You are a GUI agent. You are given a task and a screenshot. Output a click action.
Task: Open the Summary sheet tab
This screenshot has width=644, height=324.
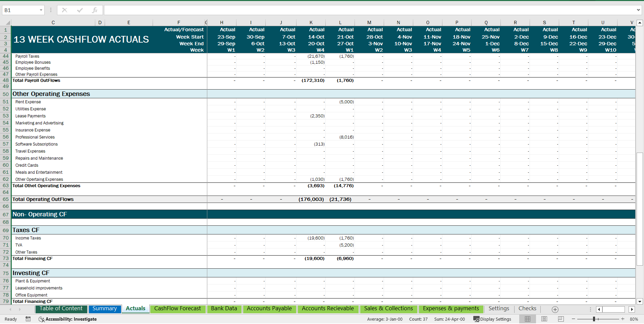[105, 309]
